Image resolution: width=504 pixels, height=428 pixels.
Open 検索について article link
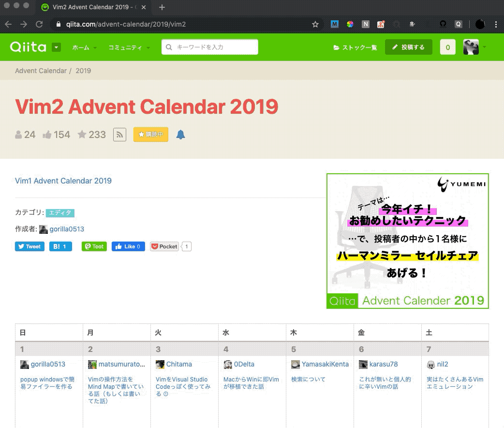coord(308,380)
